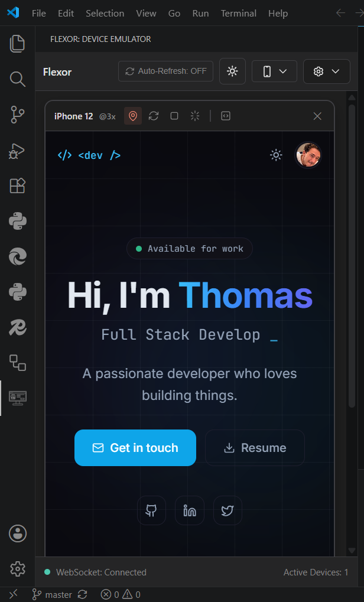This screenshot has height=602, width=364.
Task: Reload the iPhone 12 device preview
Action: point(154,116)
